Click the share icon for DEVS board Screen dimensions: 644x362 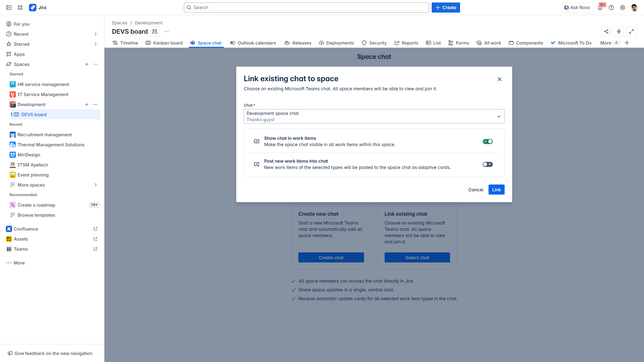(606, 31)
